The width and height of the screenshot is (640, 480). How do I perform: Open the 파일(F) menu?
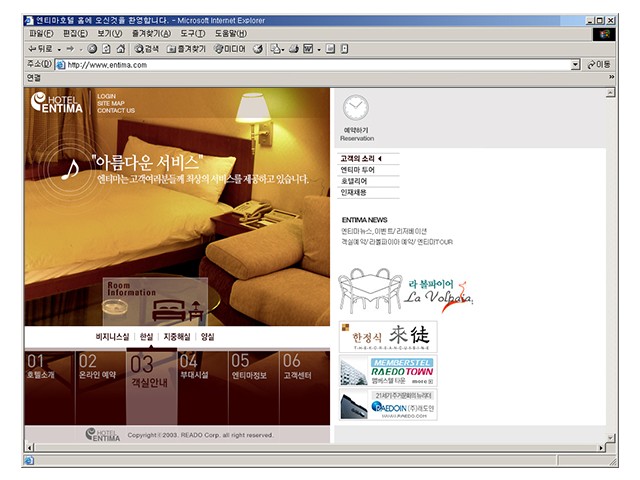(41, 33)
